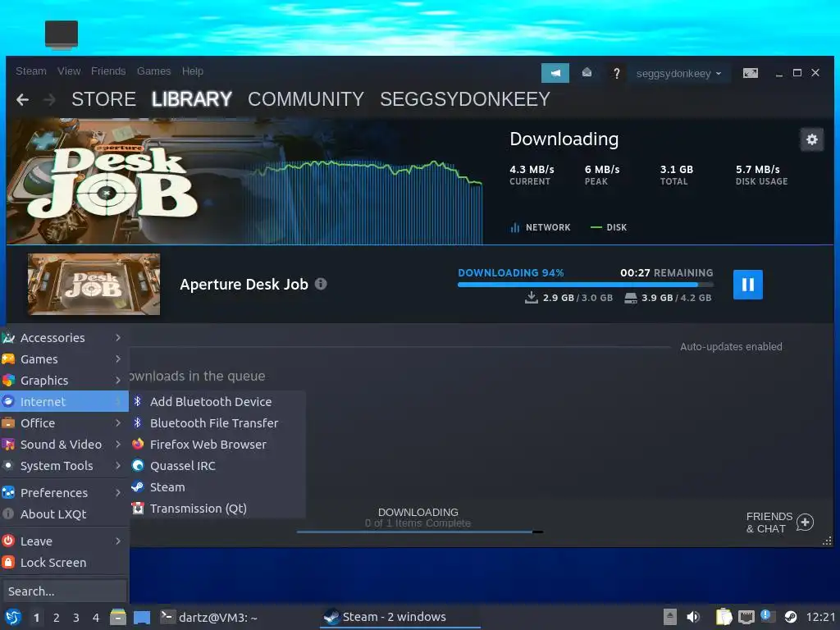
Task: Click Steam - 2 windows taskbar button
Action: tap(399, 617)
